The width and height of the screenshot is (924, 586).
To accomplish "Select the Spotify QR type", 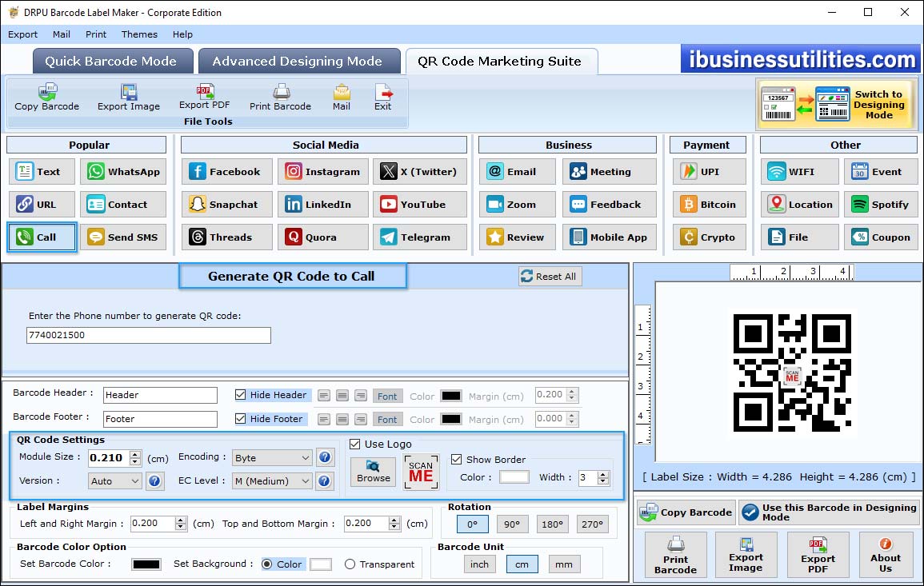I will click(881, 205).
